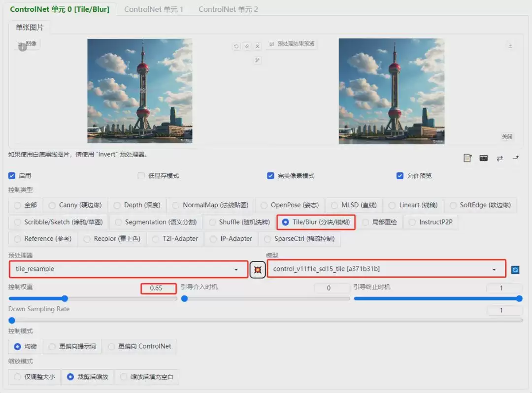Click the brush pen icon beside the input image
Image resolution: width=532 pixels, height=393 pixels.
click(257, 61)
